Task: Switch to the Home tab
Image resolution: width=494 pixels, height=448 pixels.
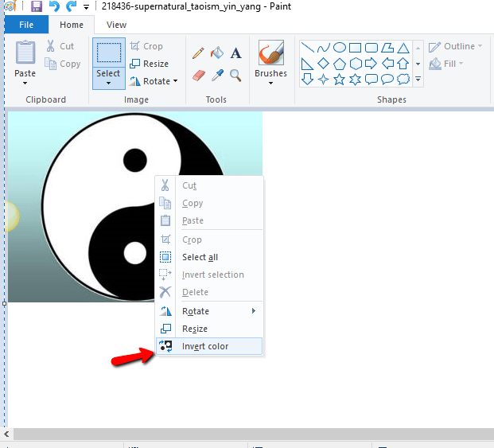Action: pyautogui.click(x=72, y=25)
